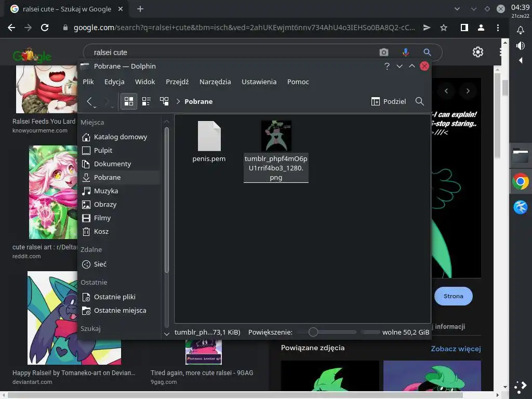Open Muzyka in the Places panel

[x=120, y=191]
